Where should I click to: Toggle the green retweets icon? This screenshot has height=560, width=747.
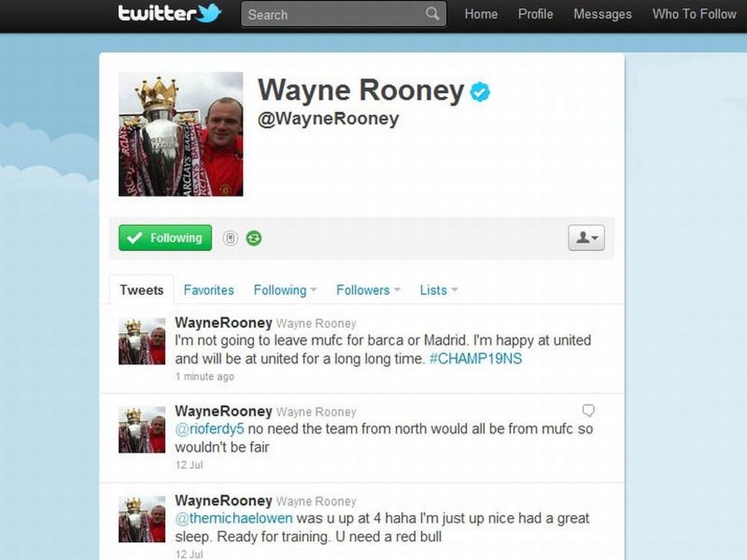[x=254, y=237]
